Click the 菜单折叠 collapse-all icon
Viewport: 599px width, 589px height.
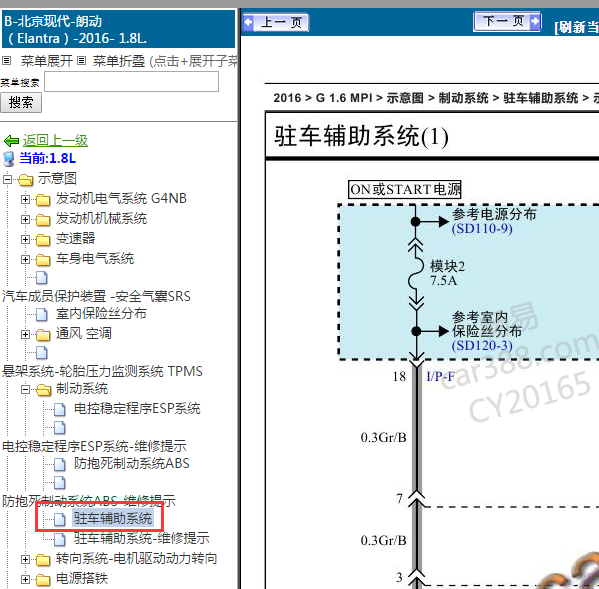(x=81, y=60)
